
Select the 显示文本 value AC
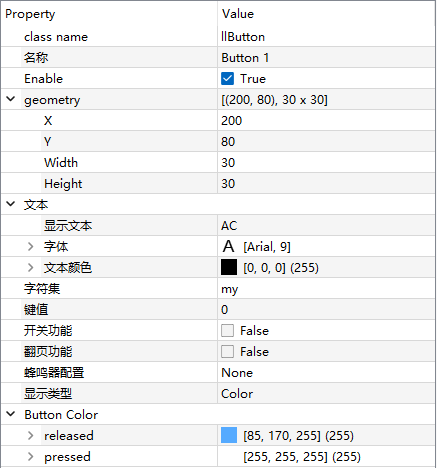pos(327,226)
